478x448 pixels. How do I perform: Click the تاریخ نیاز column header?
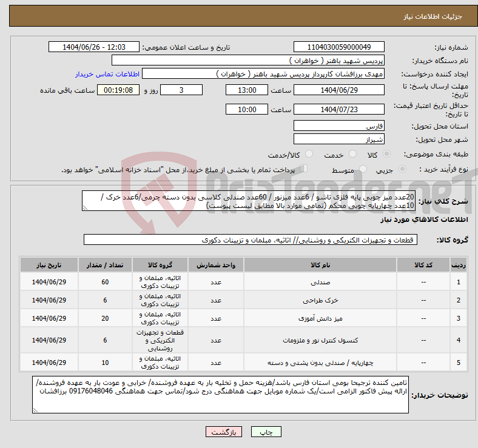[49, 266]
